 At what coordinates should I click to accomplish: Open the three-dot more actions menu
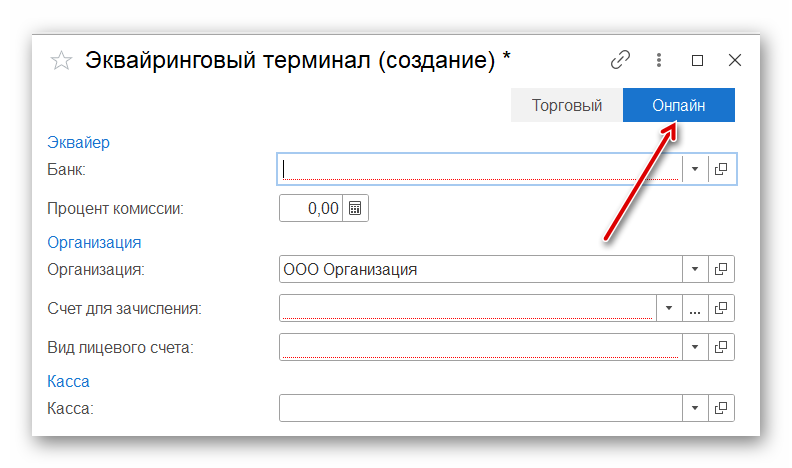[659, 60]
